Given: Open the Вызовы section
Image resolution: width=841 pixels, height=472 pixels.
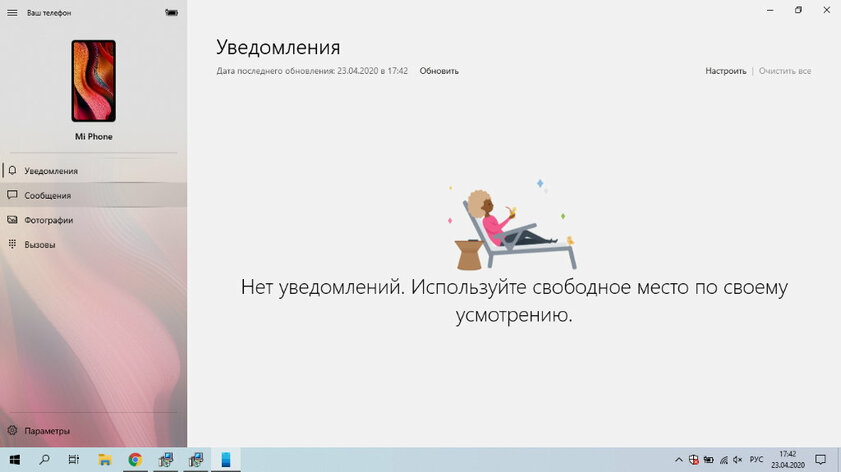Looking at the screenshot, I should (x=93, y=245).
